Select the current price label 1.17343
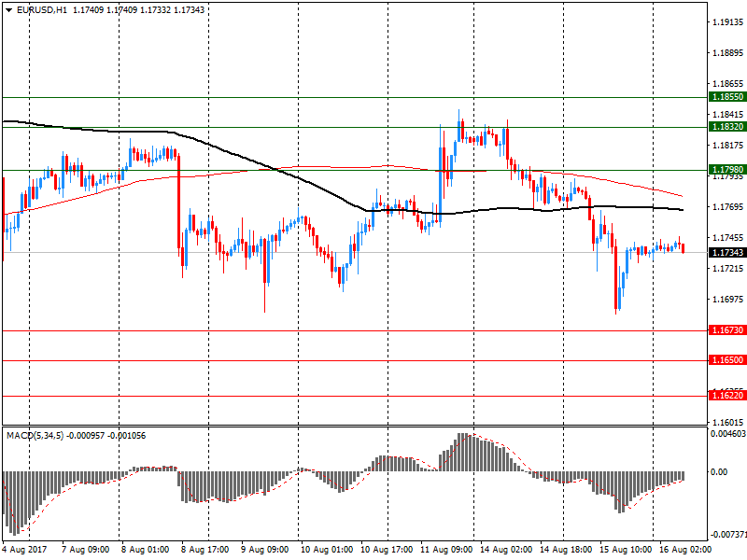The width and height of the screenshot is (747, 560). click(x=727, y=252)
